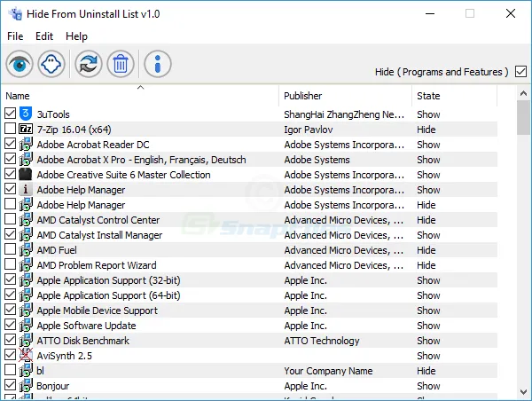Click the Igor Pavlov publisher cell

(308, 130)
